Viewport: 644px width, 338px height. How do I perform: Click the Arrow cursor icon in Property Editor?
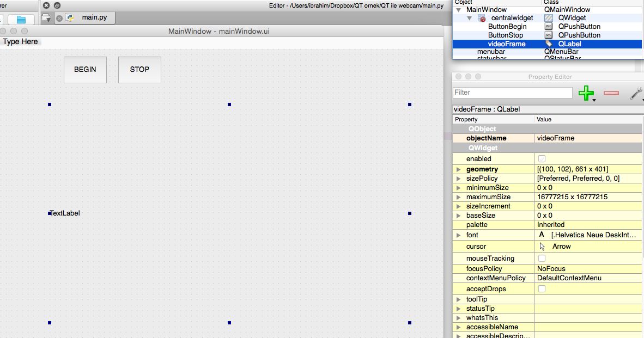point(542,246)
